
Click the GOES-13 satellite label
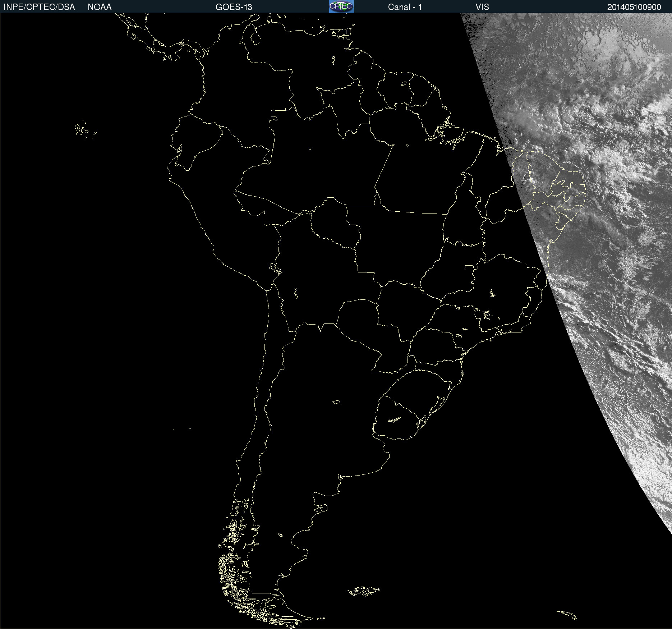(234, 7)
